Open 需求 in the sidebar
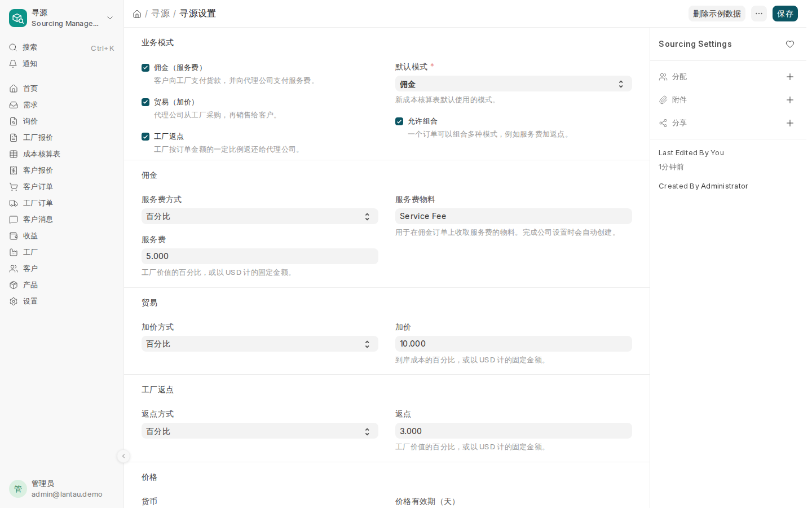This screenshot has width=812, height=508. click(62, 105)
